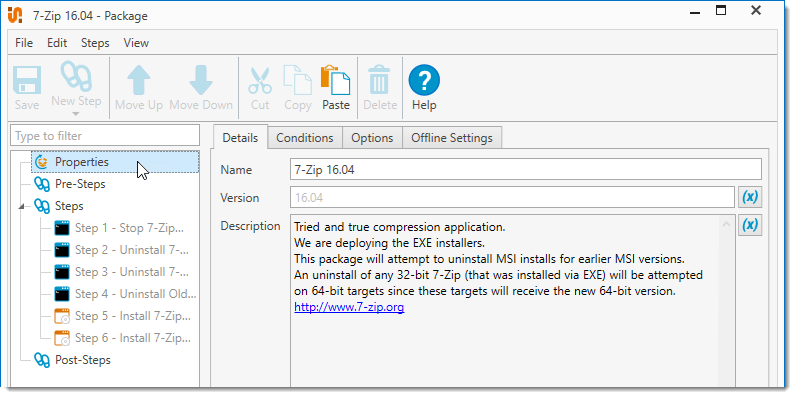The height and width of the screenshot is (397, 795).
Task: Switch to the Offline Settings tab
Action: pyautogui.click(x=452, y=138)
